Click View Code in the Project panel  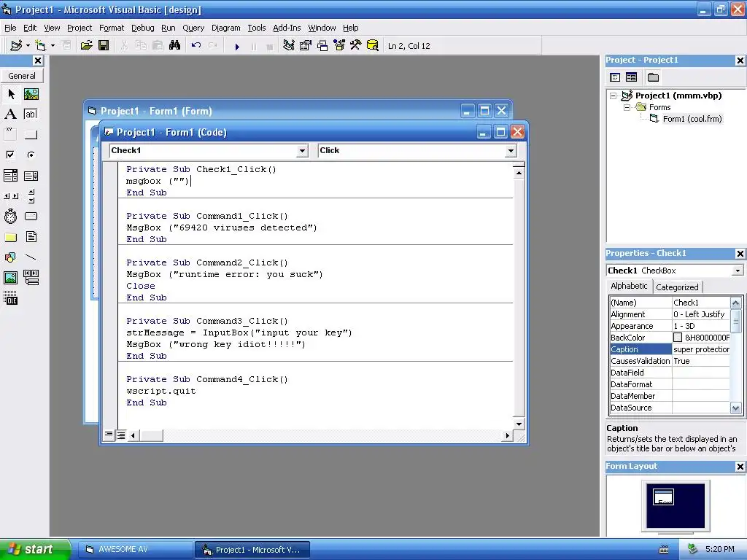click(615, 77)
